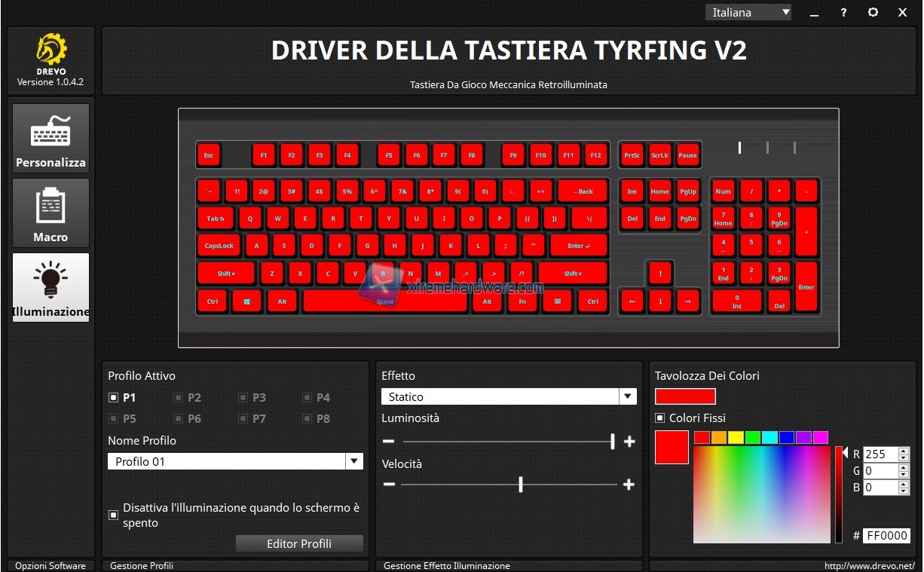
Task: Increase Velocità with the plus icon
Action: (x=629, y=485)
